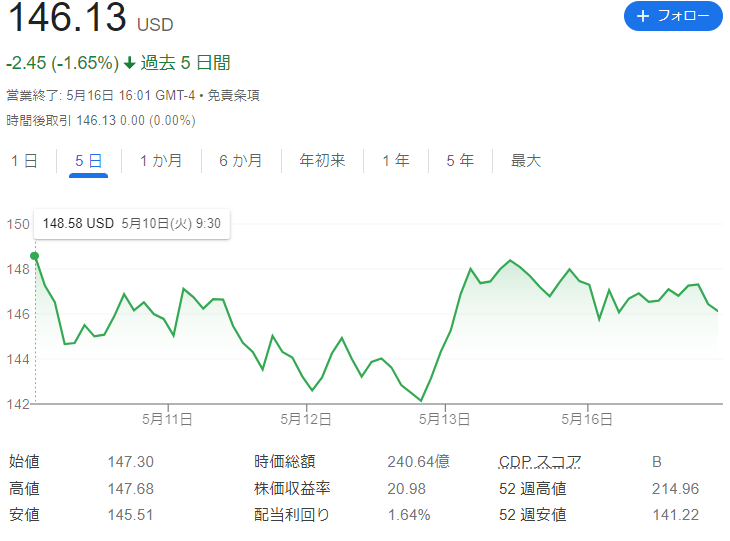Switch to the 1日 chart range
The width and height of the screenshot is (730, 541).
tap(24, 160)
